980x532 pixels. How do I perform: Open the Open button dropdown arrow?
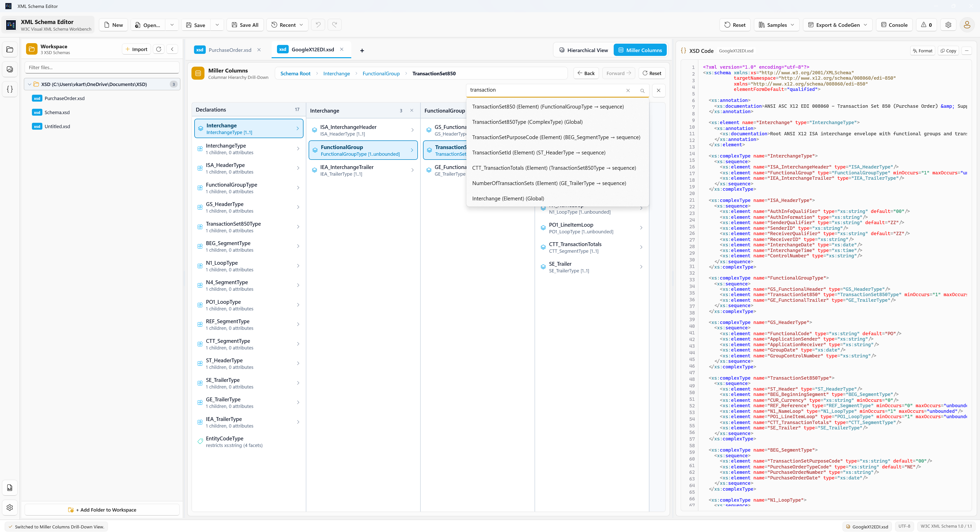[x=172, y=25]
